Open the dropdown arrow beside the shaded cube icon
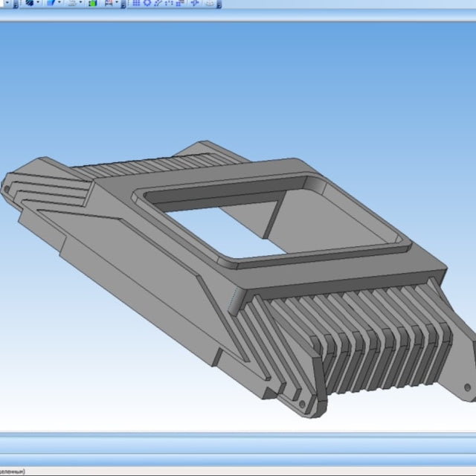This screenshot has width=476, height=476. click(38, 3)
